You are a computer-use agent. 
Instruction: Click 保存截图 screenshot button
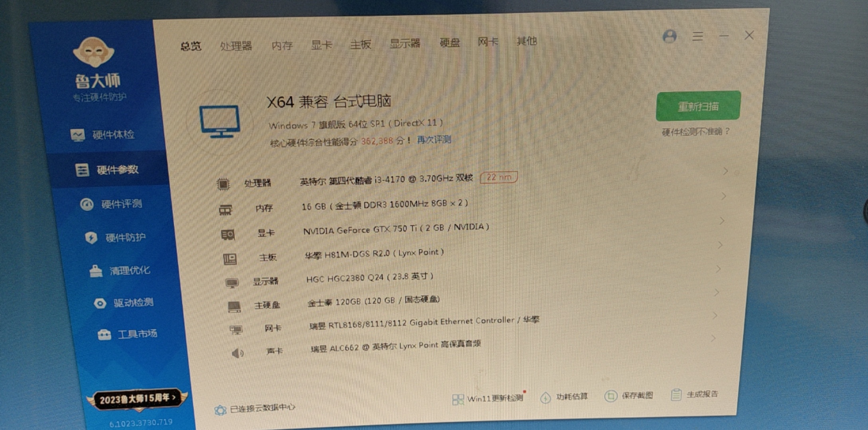tap(629, 395)
